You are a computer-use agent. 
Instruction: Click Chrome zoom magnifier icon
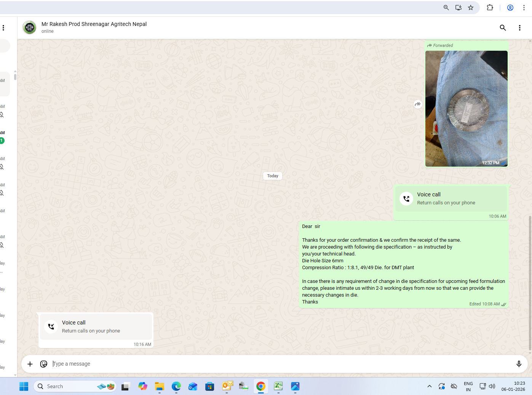(x=446, y=8)
